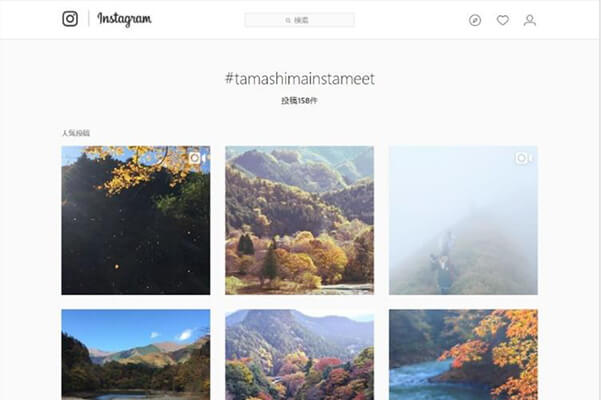Click video camera badge on yellow leaves post
The image size is (601, 400).
coord(197,158)
